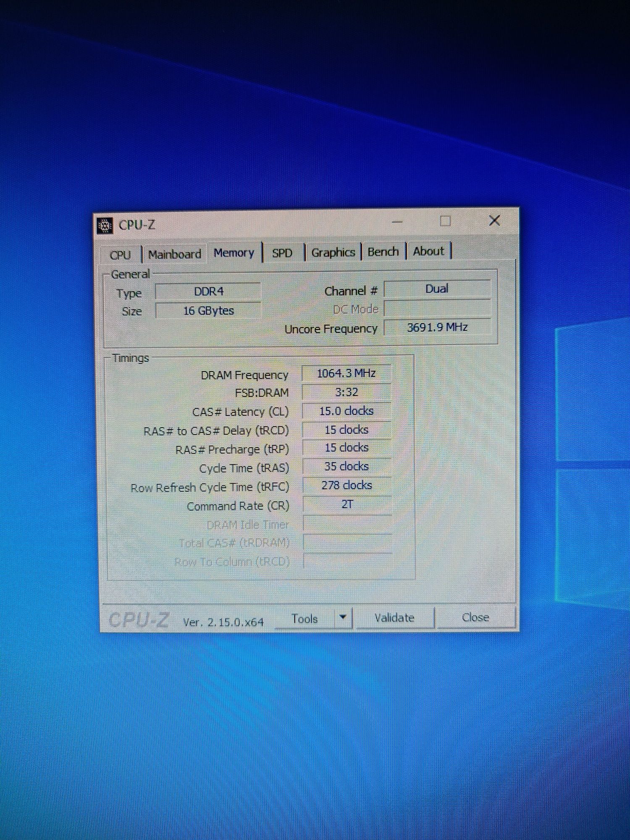Open the Graphics tab
Image resolution: width=630 pixels, height=840 pixels.
pyautogui.click(x=333, y=252)
